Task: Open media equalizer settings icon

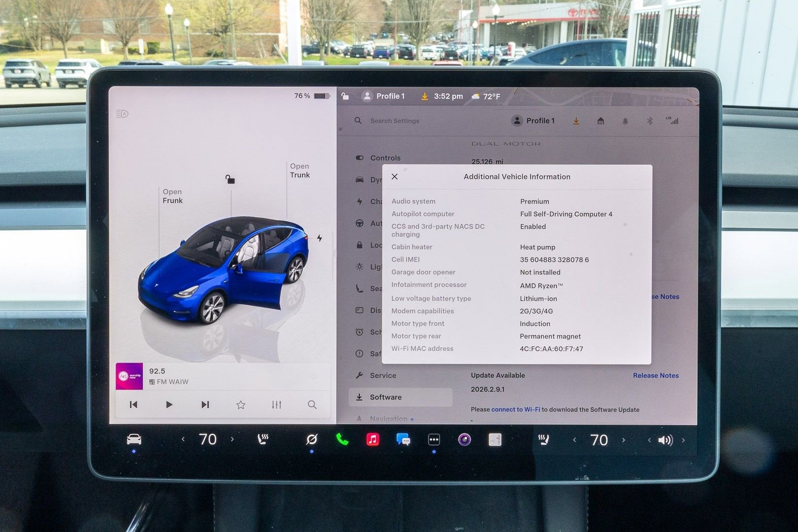Action: [x=276, y=404]
